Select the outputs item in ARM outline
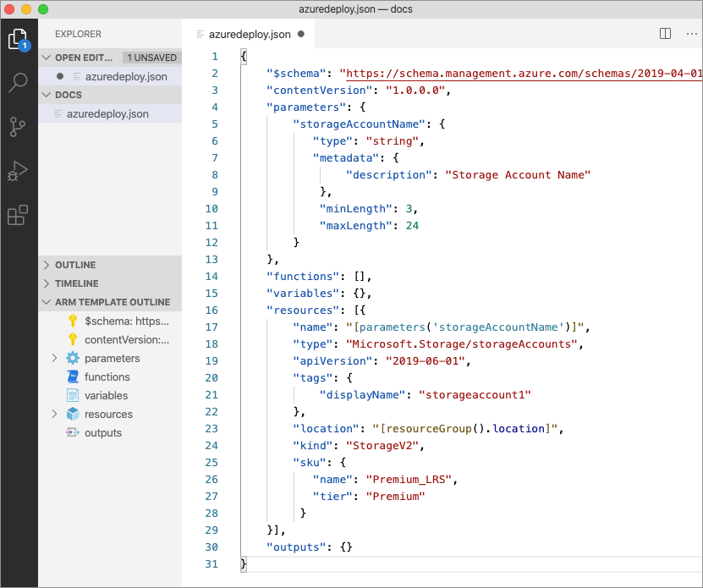 pos(103,432)
